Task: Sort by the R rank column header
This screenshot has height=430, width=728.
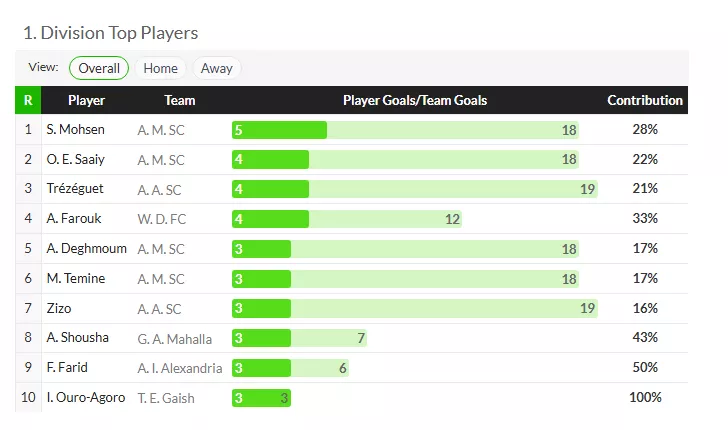Action: tap(28, 100)
